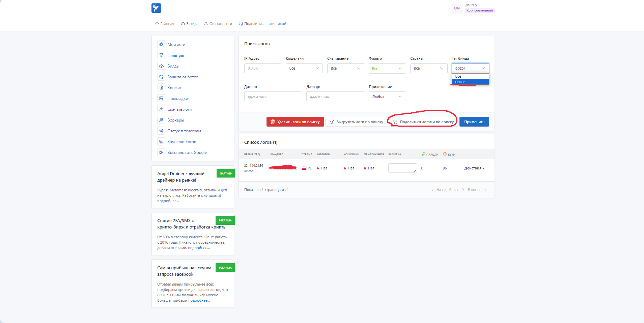Click the passwords count 0 in the row
The width and height of the screenshot is (644, 323).
tap(422, 168)
